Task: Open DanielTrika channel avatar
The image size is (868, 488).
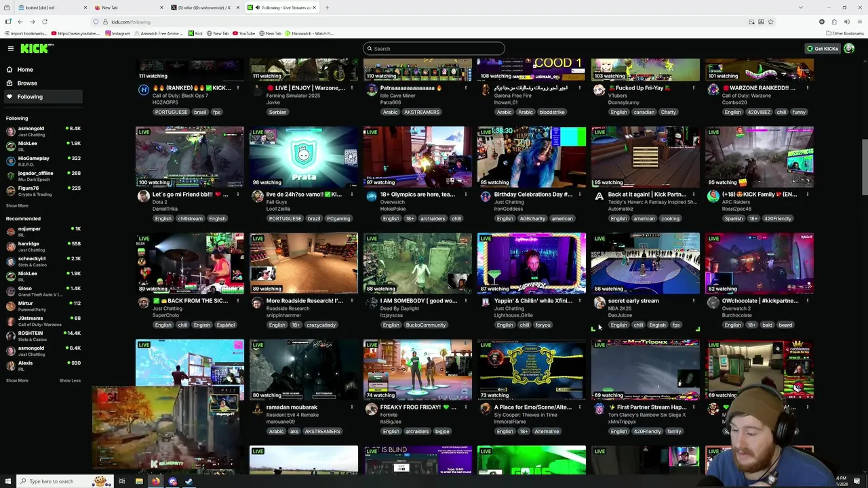Action: coord(143,197)
